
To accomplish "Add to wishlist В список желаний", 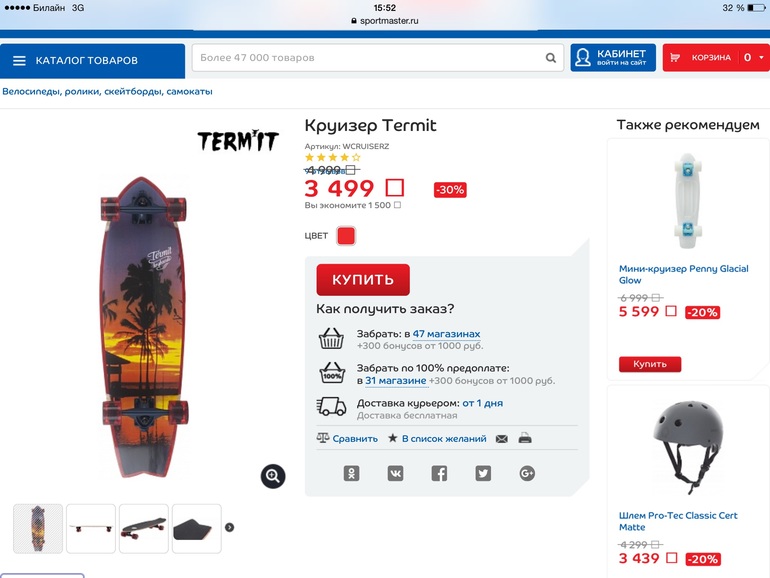I will tap(437, 439).
